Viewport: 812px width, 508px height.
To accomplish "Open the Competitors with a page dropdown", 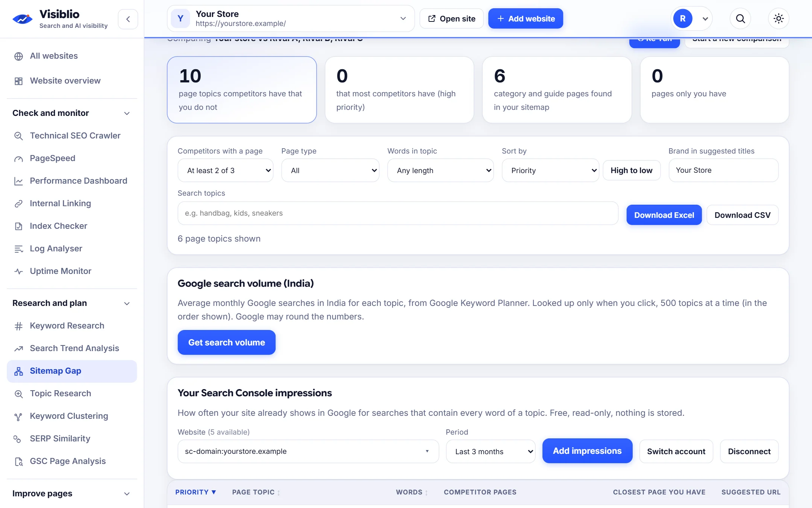I will tap(226, 170).
